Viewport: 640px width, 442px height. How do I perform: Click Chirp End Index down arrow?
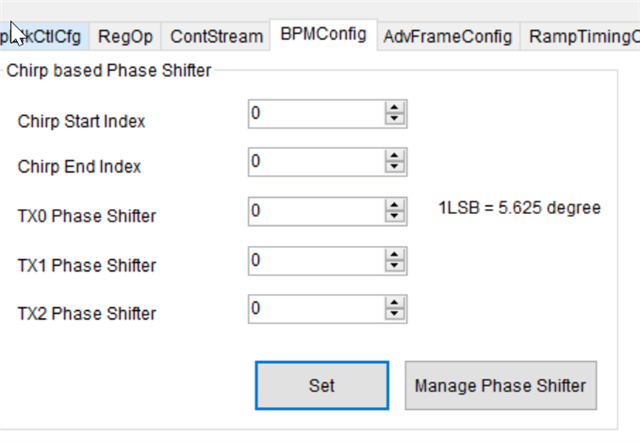(x=395, y=167)
